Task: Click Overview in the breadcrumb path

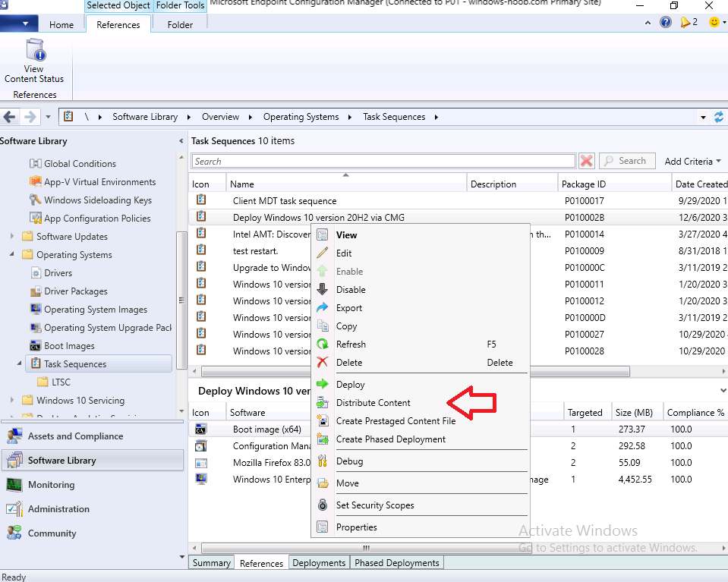Action: (220, 117)
